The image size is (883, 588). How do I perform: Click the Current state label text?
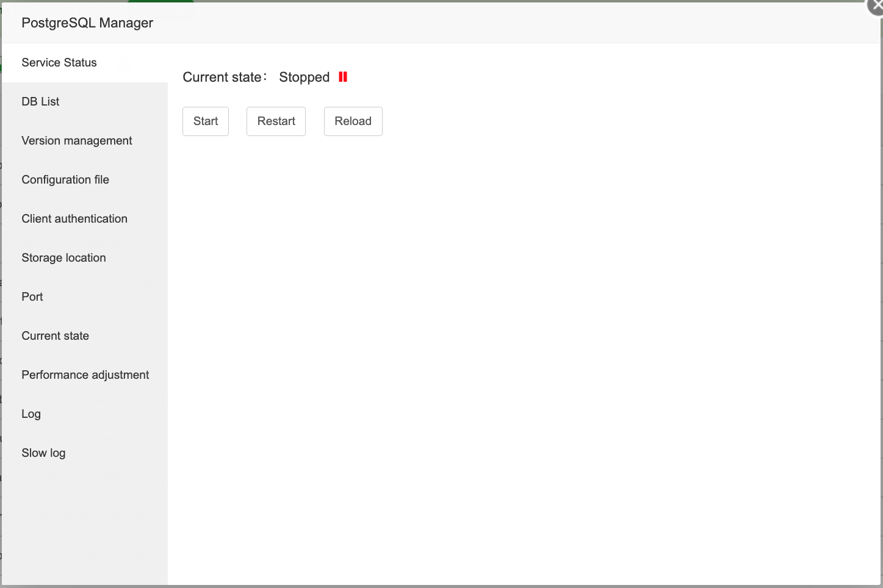coord(220,77)
